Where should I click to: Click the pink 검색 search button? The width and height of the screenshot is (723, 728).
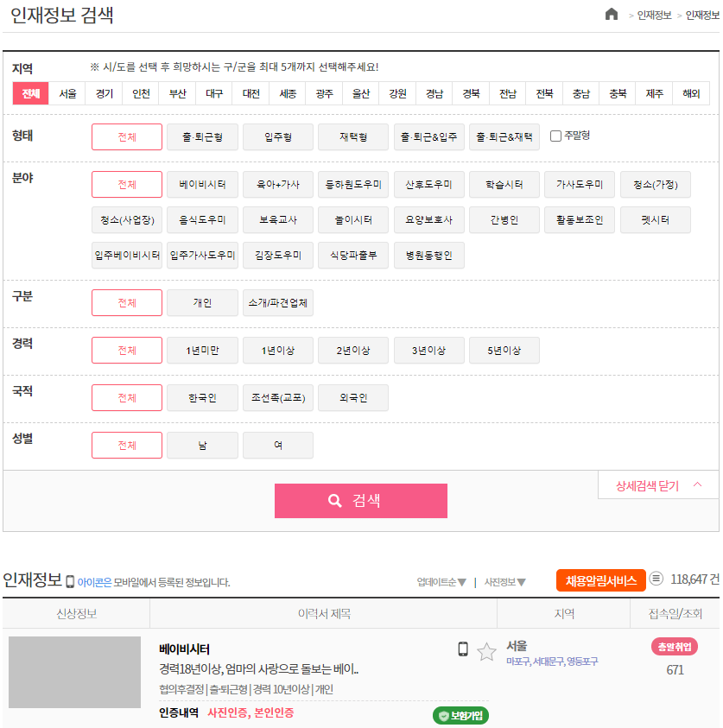pos(361,501)
